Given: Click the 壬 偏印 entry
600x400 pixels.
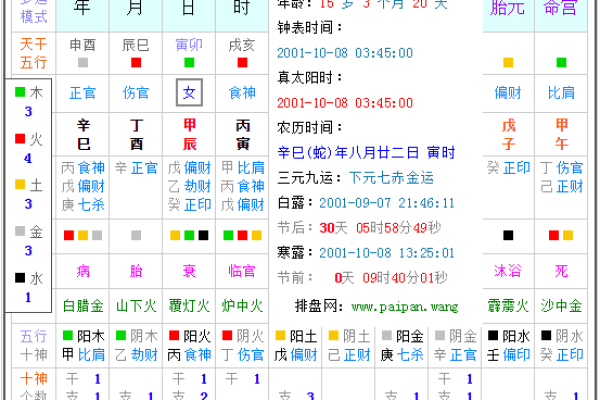Looking at the screenshot, I should [x=508, y=355].
